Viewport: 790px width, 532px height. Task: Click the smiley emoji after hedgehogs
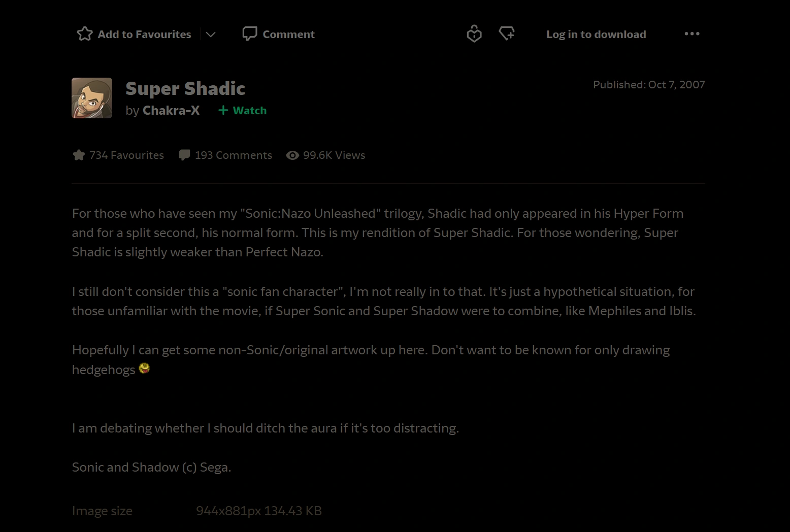click(x=144, y=369)
